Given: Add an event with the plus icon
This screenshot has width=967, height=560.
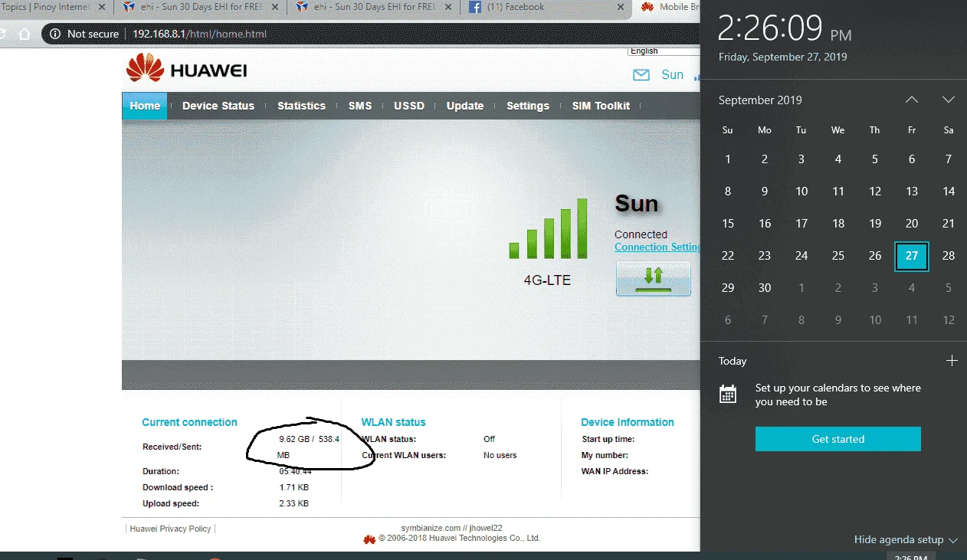Looking at the screenshot, I should [952, 361].
